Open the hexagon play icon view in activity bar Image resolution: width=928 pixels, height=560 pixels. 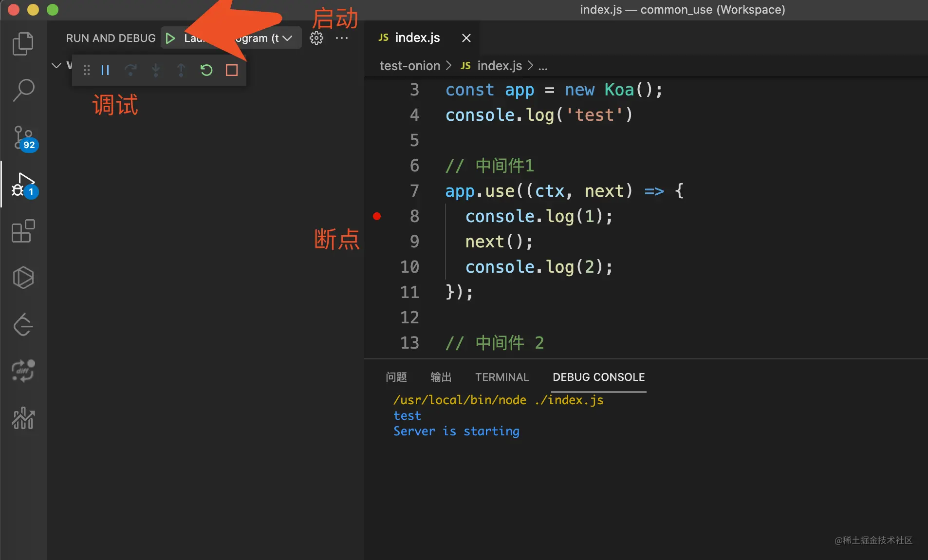[x=23, y=278]
